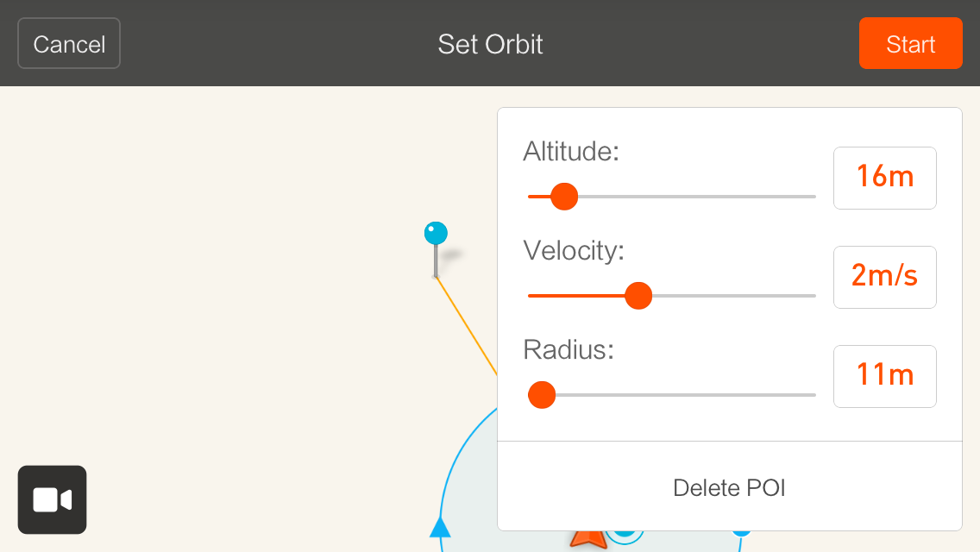The width and height of the screenshot is (980, 552).
Task: Start the orbit flight
Action: pos(911,43)
